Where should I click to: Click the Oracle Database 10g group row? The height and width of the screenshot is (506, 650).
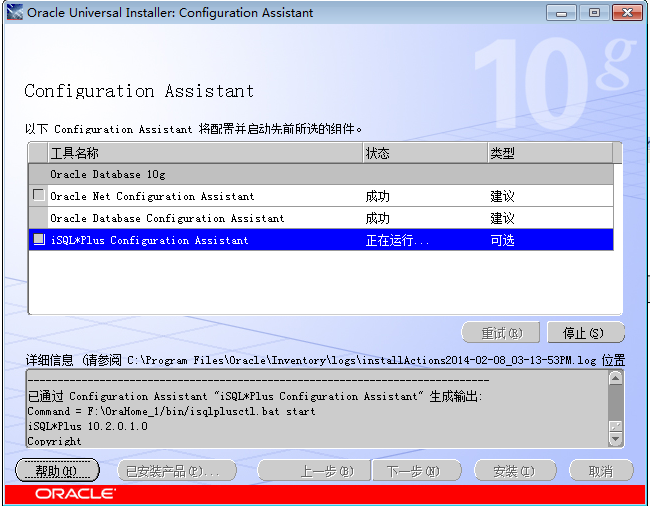pyautogui.click(x=321, y=174)
